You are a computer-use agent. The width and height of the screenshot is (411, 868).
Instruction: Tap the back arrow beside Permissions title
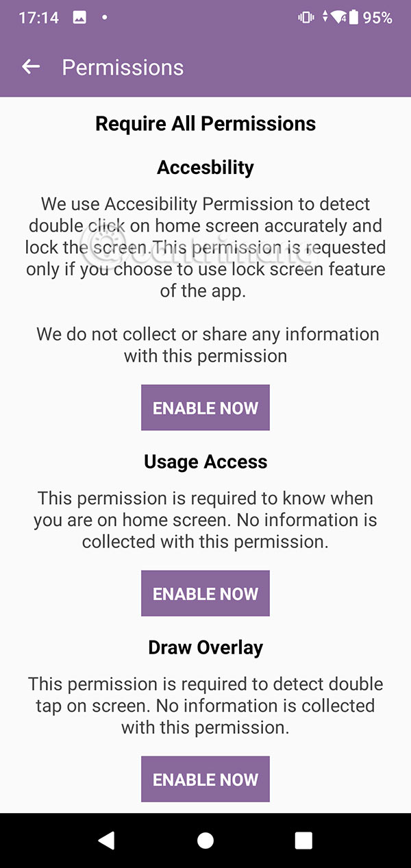[30, 66]
